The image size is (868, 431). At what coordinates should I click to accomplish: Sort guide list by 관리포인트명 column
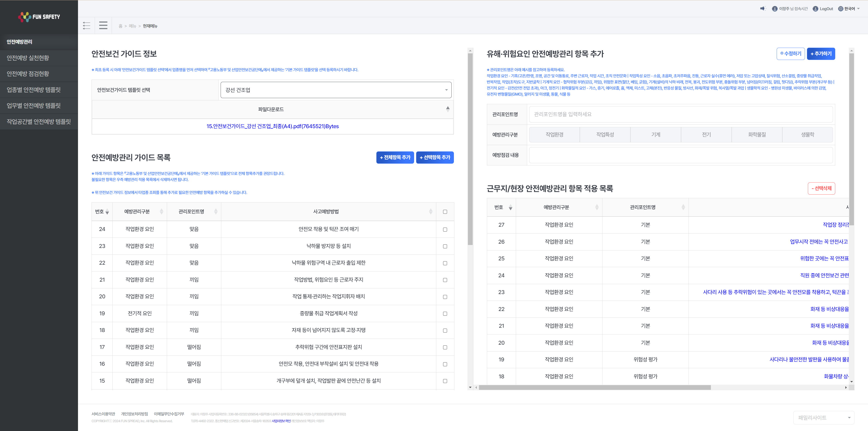point(216,212)
